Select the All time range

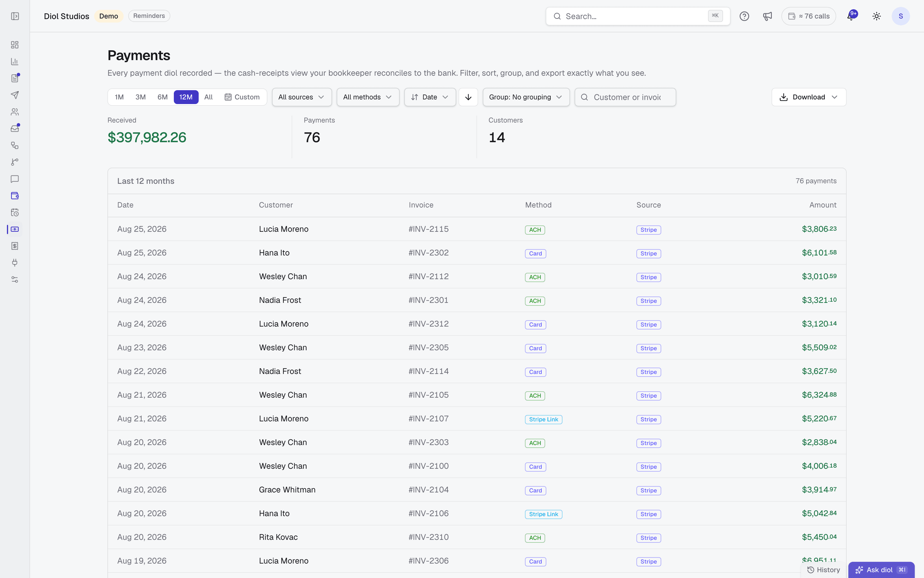click(208, 97)
